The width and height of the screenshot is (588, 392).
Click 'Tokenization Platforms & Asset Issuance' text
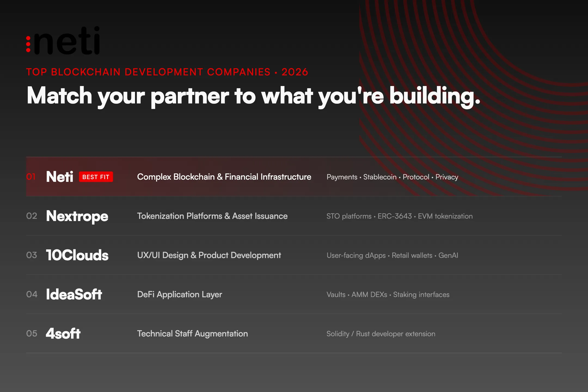coord(212,216)
